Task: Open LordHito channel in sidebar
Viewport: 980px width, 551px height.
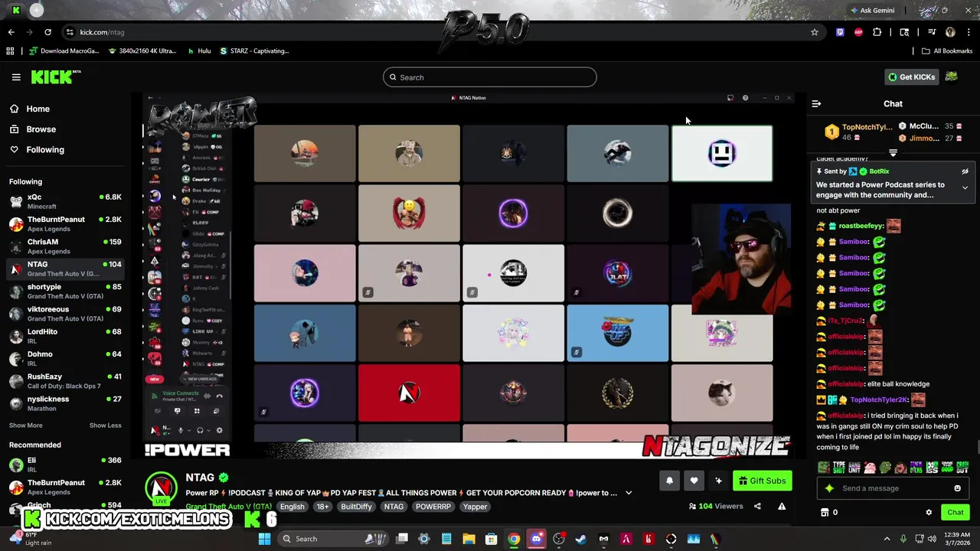Action: pyautogui.click(x=65, y=336)
